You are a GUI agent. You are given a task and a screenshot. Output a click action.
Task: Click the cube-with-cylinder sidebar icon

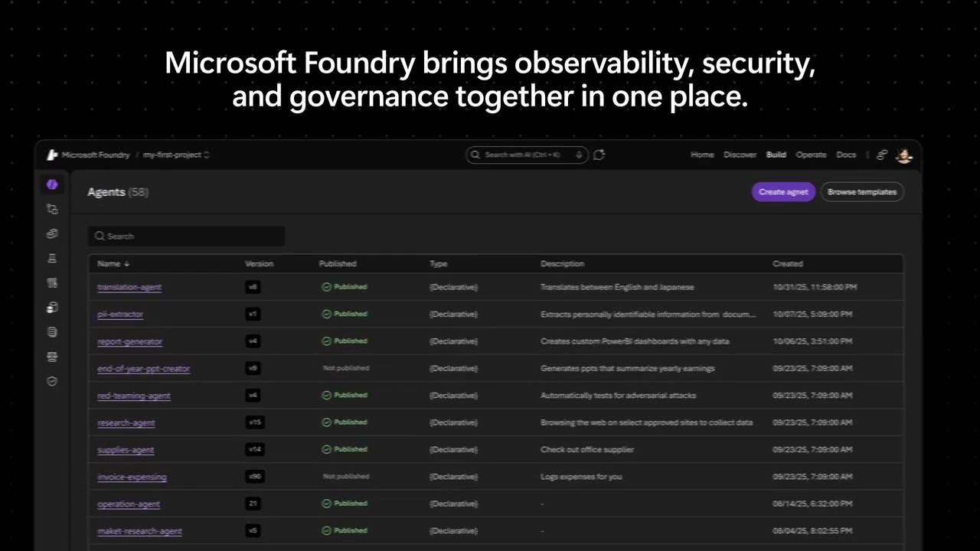(x=52, y=308)
